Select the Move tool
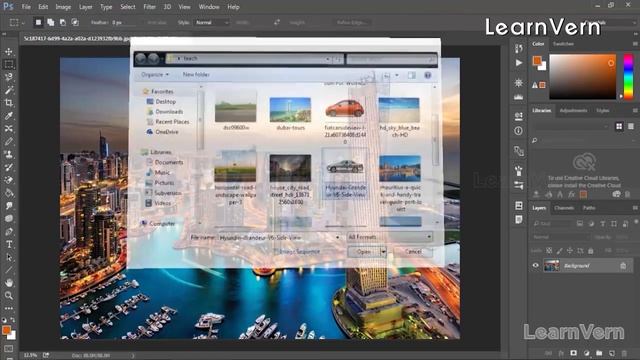Screen dimensions: 640x360 (x=9, y=52)
